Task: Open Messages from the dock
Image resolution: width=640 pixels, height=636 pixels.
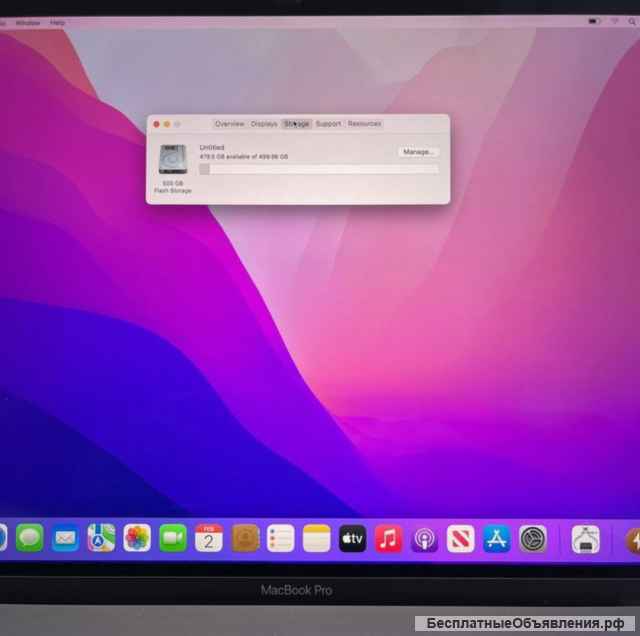Action: point(29,538)
